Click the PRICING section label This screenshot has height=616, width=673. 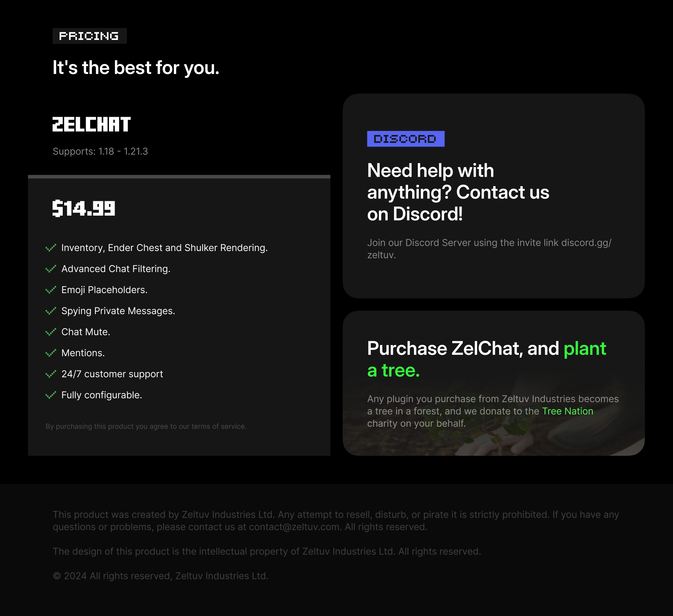[x=89, y=36]
